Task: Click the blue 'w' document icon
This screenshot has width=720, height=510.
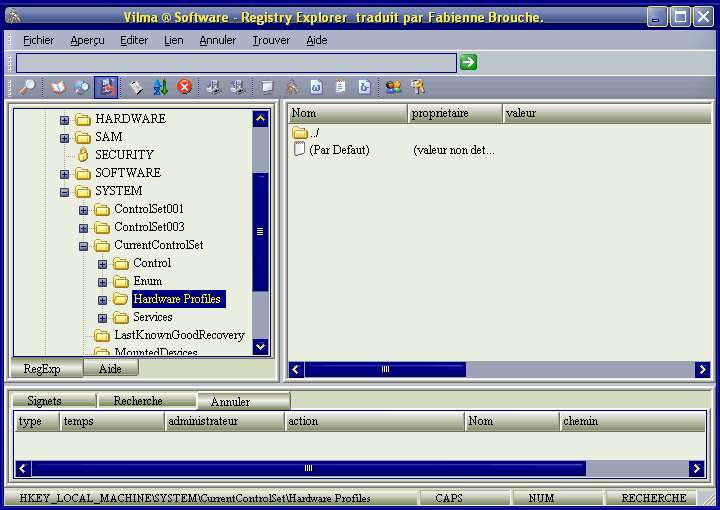Action: pos(316,87)
